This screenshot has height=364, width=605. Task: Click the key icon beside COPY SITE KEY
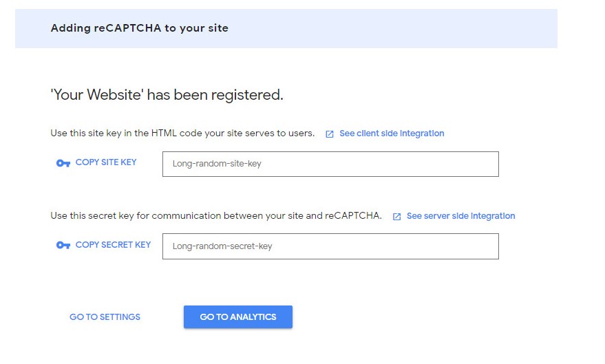coord(63,163)
